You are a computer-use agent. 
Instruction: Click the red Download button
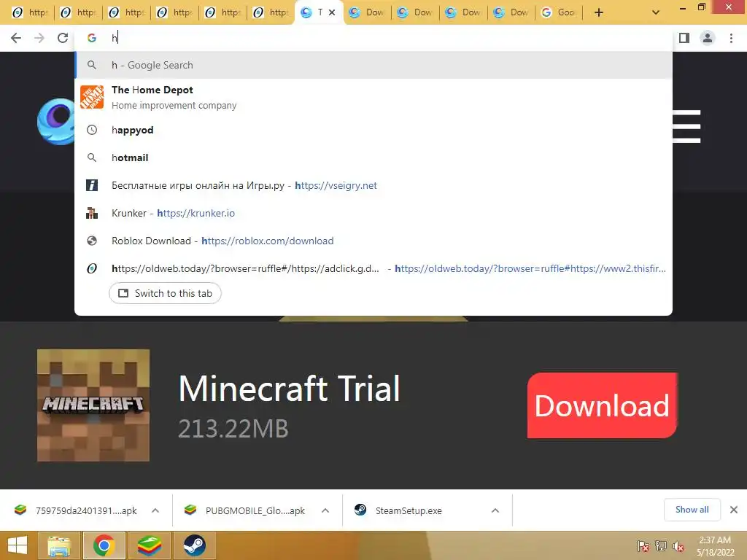point(602,405)
